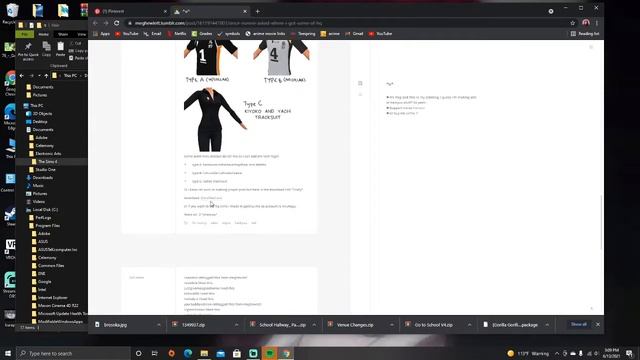The height and width of the screenshot is (360, 640).
Task: Click Show all downloads
Action: pyautogui.click(x=579, y=324)
